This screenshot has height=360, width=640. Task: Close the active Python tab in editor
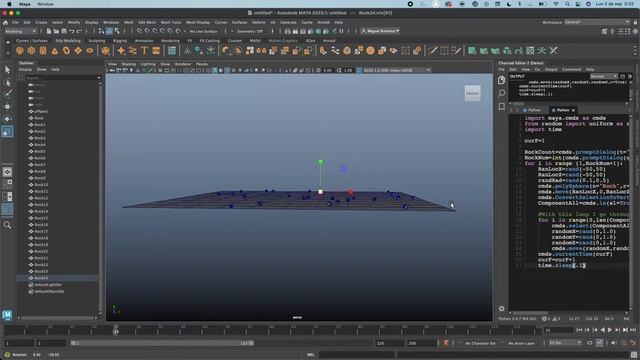tap(573, 110)
